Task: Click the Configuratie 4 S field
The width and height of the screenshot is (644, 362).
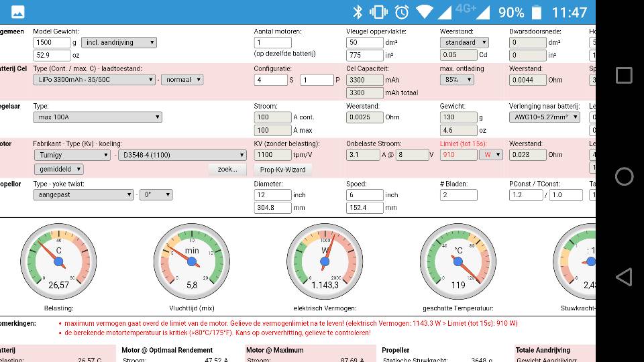Action: (x=270, y=80)
